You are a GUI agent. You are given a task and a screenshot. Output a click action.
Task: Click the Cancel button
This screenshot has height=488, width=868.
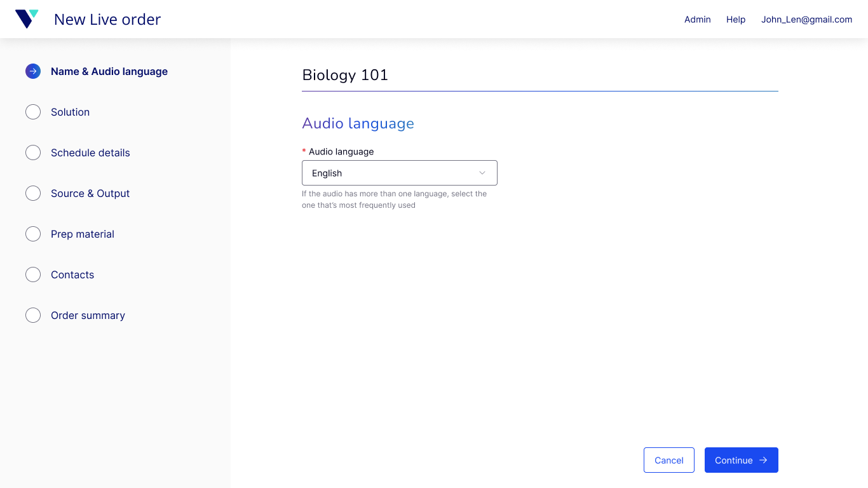coord(669,460)
